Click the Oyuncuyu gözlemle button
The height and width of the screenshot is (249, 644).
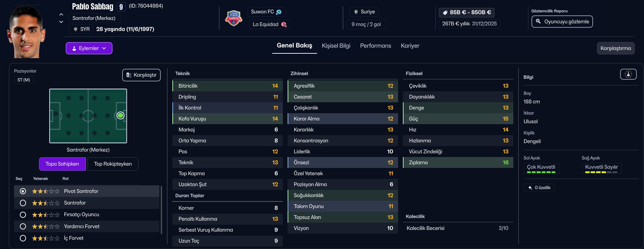[x=562, y=22]
